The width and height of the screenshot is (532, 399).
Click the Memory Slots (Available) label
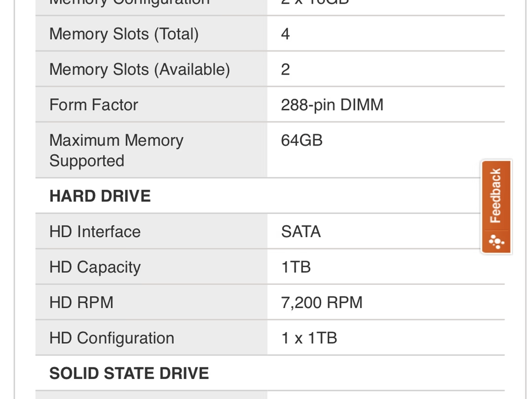[139, 69]
